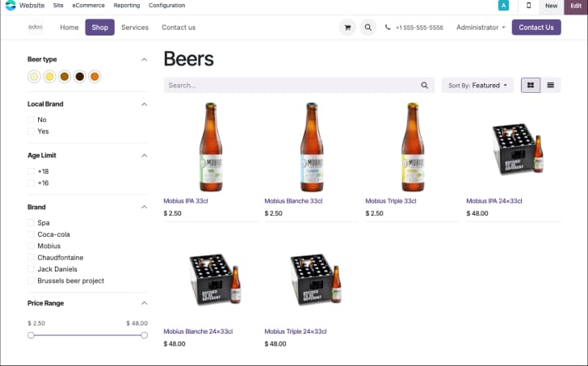The height and width of the screenshot is (366, 588).
Task: Click the Mobius Triple 24×33cl crate image
Action: click(x=316, y=280)
